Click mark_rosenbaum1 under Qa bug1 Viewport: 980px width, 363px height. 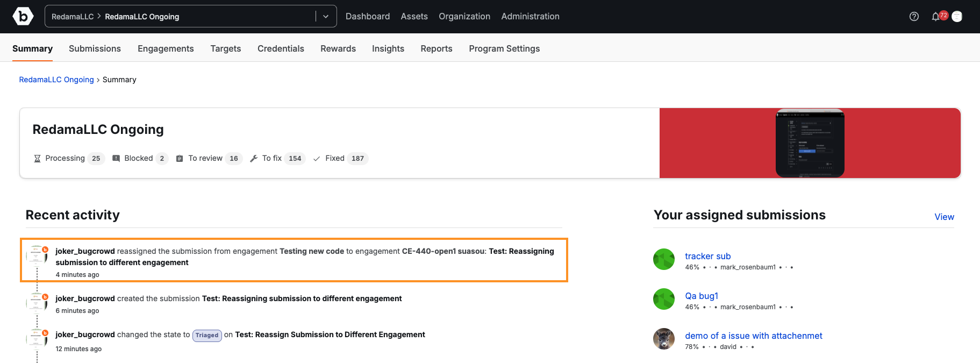point(748,307)
